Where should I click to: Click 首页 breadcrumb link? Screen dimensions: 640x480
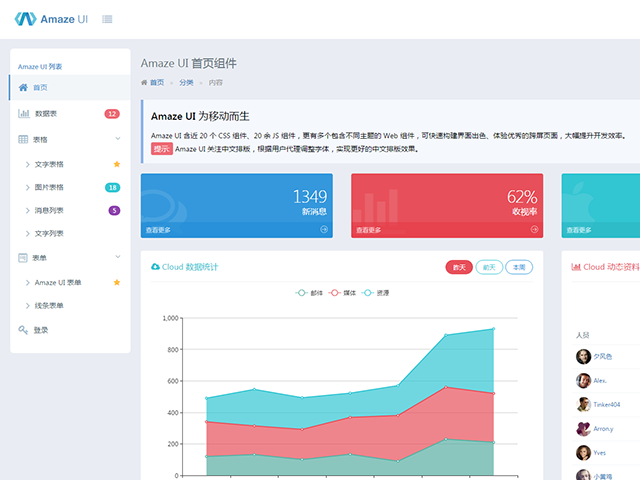click(x=157, y=82)
